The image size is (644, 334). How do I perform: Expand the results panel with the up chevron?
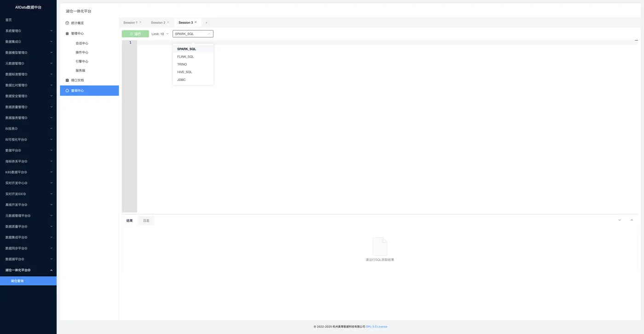pos(632,220)
